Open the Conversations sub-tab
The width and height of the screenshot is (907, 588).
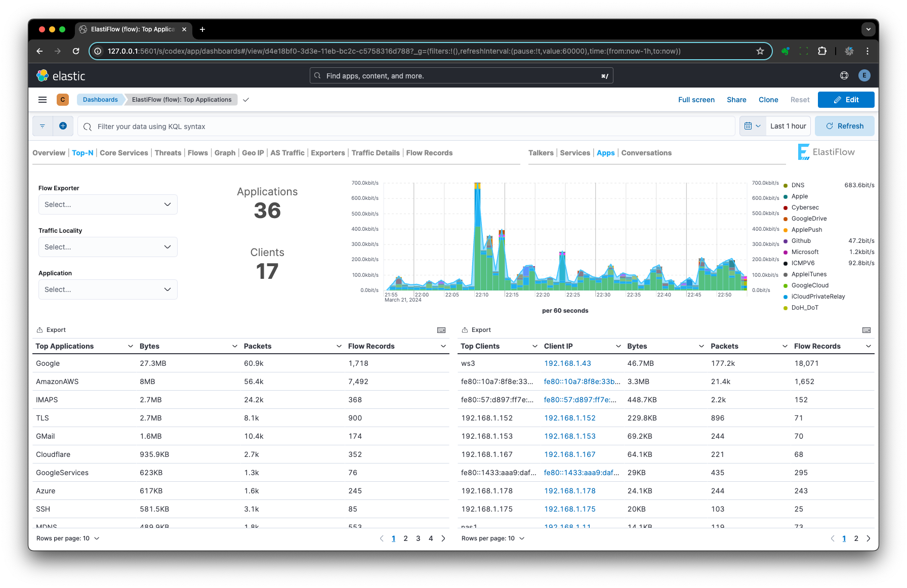646,153
